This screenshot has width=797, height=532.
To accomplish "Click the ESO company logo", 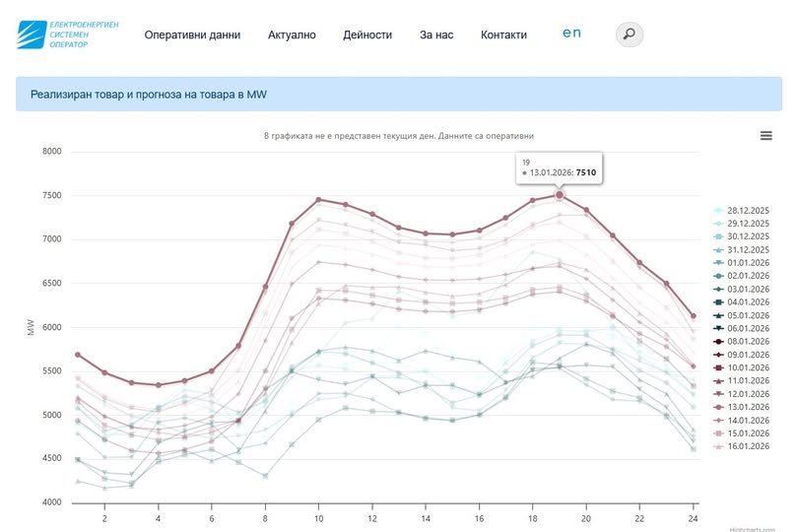I will point(68,33).
